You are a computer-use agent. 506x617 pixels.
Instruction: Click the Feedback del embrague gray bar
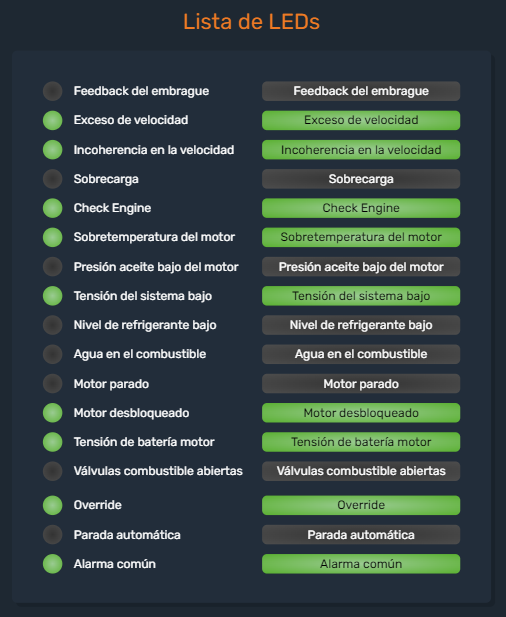[x=361, y=91]
